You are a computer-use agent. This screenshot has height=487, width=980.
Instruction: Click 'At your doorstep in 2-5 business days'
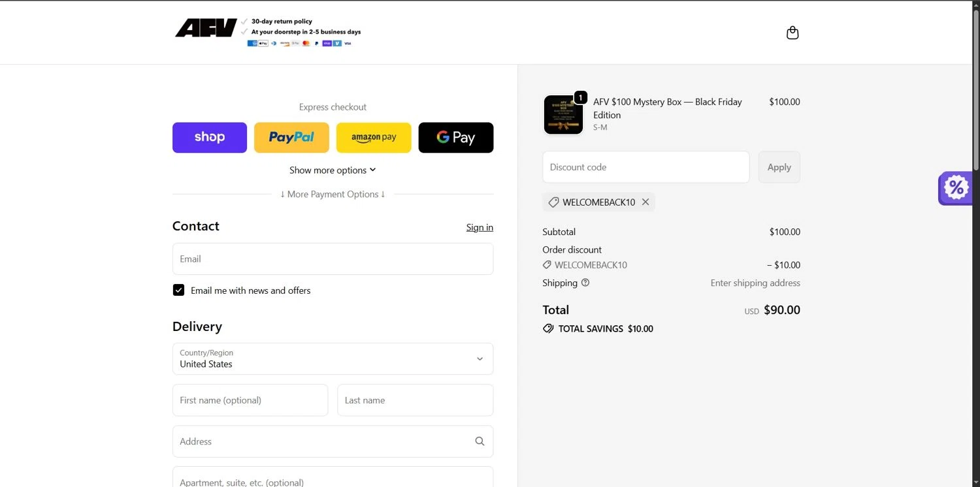click(x=306, y=31)
